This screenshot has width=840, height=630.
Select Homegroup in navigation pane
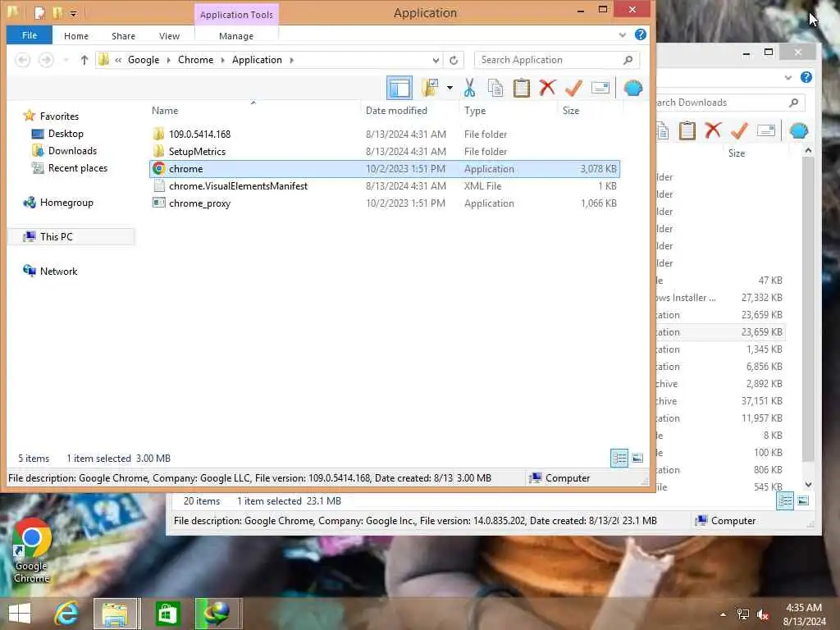point(66,203)
